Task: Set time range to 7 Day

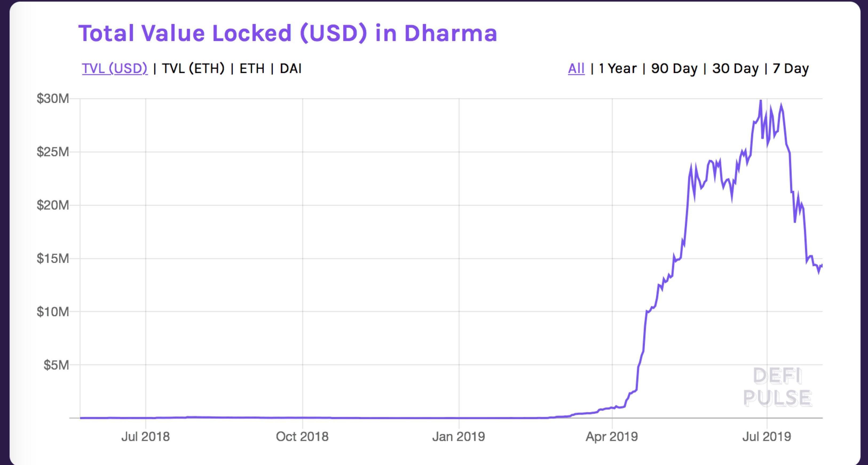Action: tap(791, 68)
